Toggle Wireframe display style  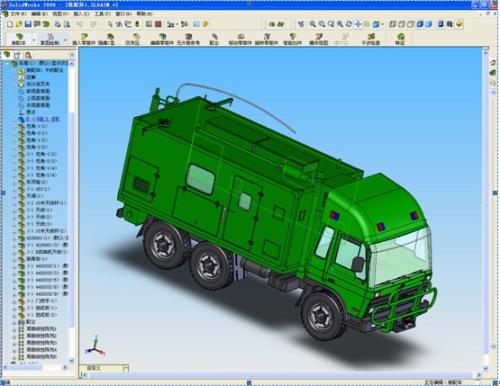click(393, 24)
